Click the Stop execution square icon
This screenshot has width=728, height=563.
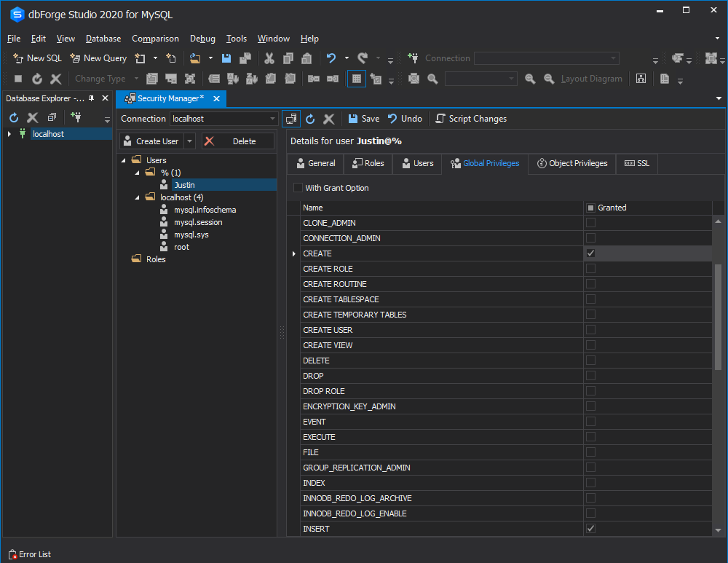(x=18, y=79)
